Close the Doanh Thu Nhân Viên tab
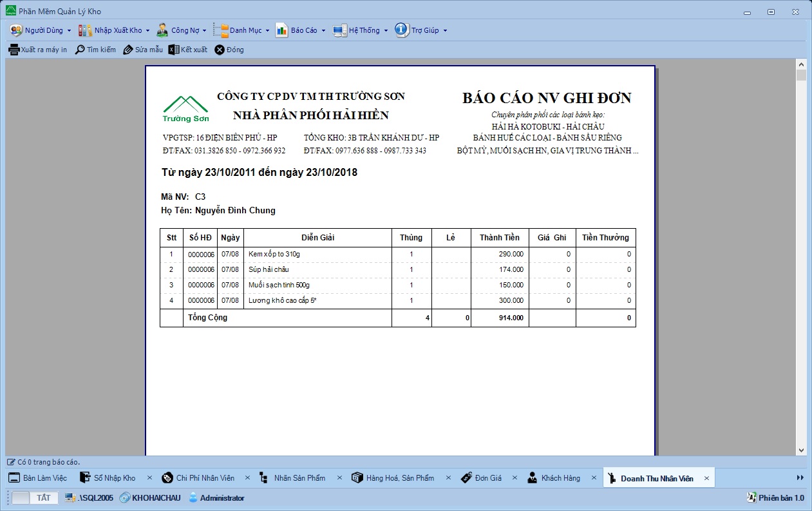The width and height of the screenshot is (812, 511). [706, 478]
